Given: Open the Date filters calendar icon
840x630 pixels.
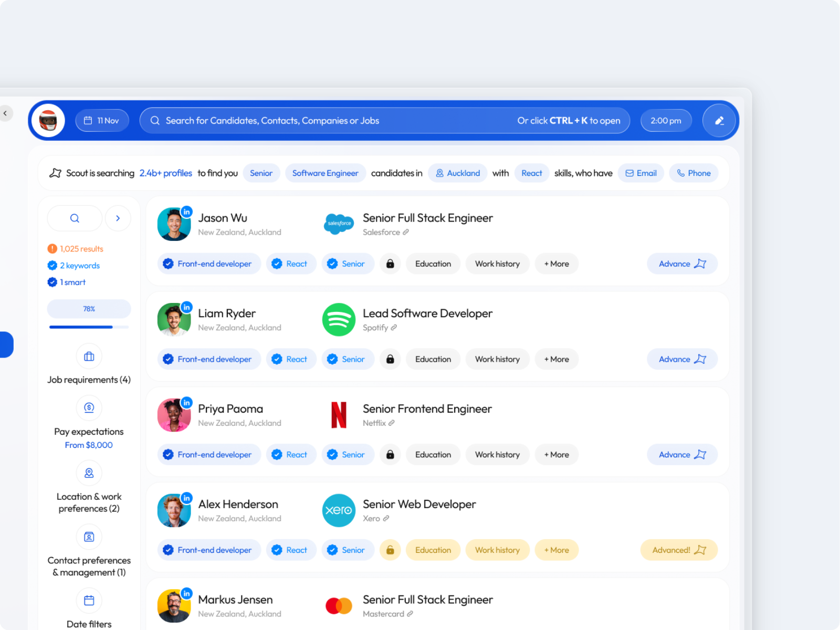Looking at the screenshot, I should point(89,600).
